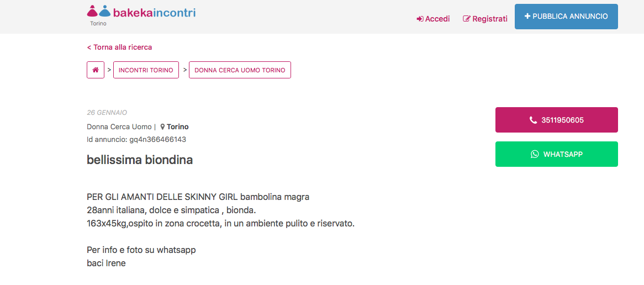This screenshot has height=285, width=644.
Task: Click the phone handset icon
Action: pos(533,120)
